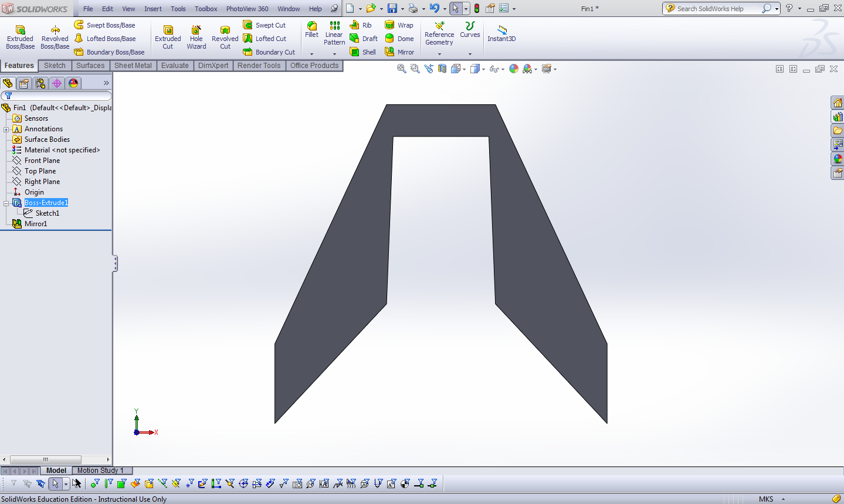Screen dimensions: 844x504
Task: Open the DisplayManager tab icon
Action: coord(73,83)
